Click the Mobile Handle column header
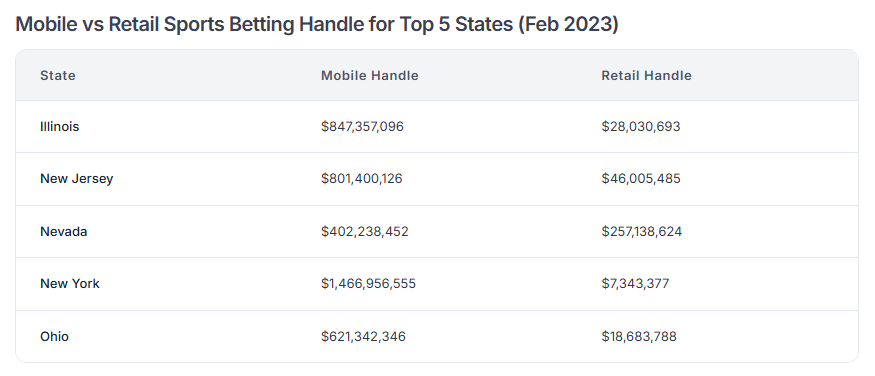 coord(369,75)
